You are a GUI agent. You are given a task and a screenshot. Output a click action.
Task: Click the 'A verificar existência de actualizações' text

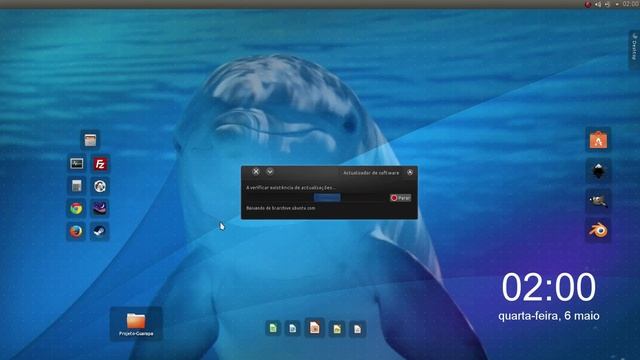291,188
